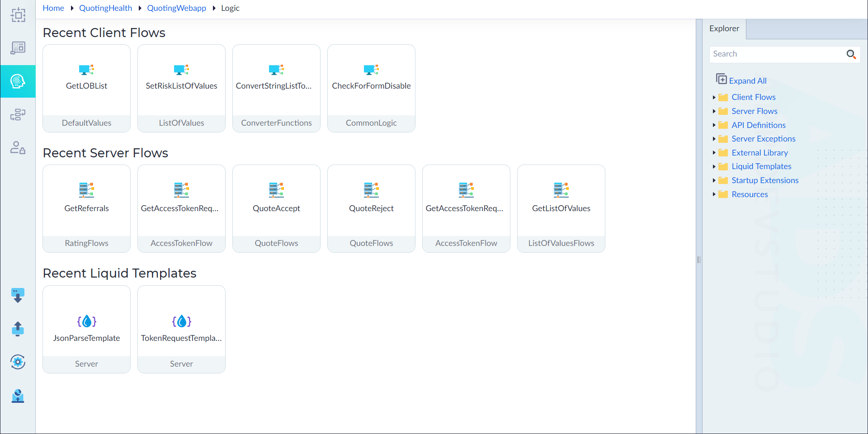
Task: Click the Expand All link text
Action: tap(748, 81)
